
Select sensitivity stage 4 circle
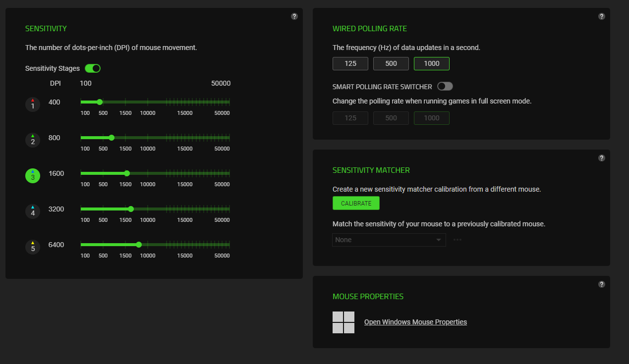click(33, 211)
